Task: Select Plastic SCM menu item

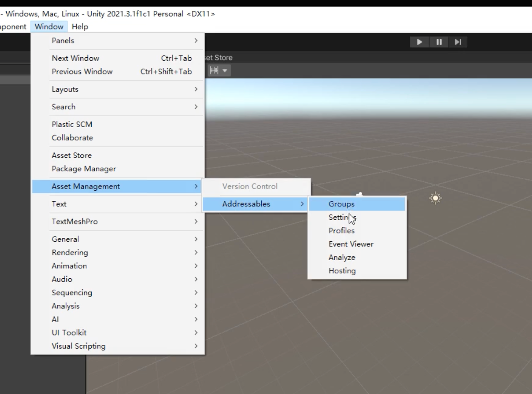Action: tap(72, 125)
